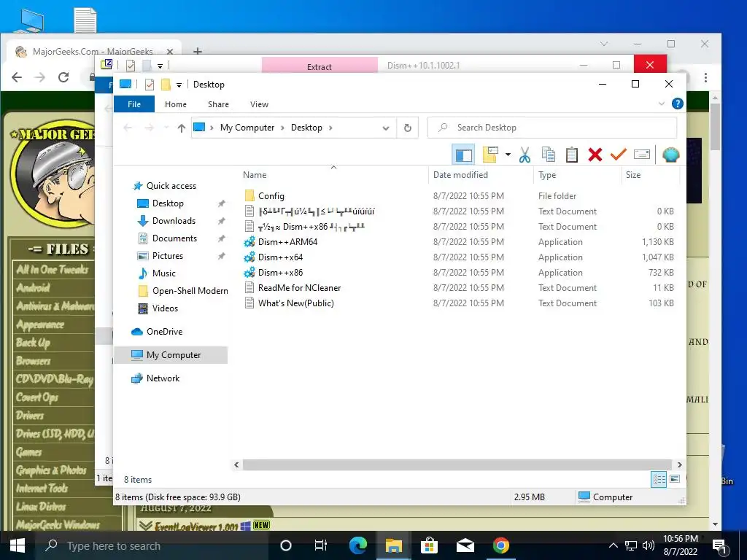Image resolution: width=747 pixels, height=560 pixels.
Task: Click the Windows Start button
Action: (x=18, y=545)
